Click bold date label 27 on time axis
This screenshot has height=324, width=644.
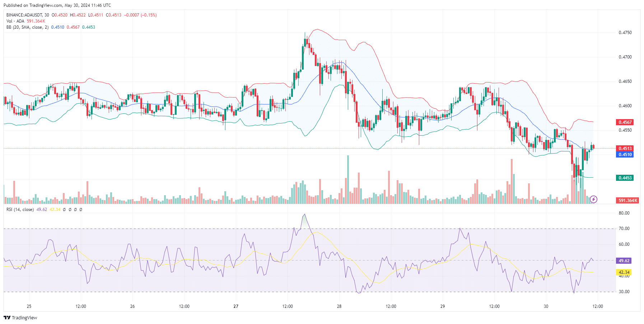tap(236, 306)
